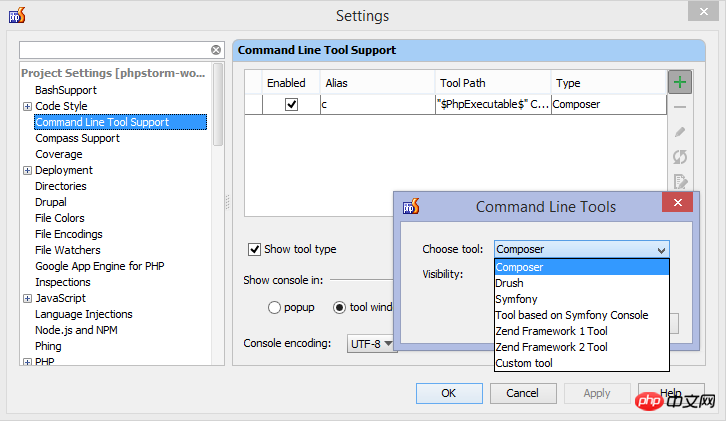Open File Watchers settings page
Image resolution: width=726 pixels, height=421 pixels.
tap(68, 250)
